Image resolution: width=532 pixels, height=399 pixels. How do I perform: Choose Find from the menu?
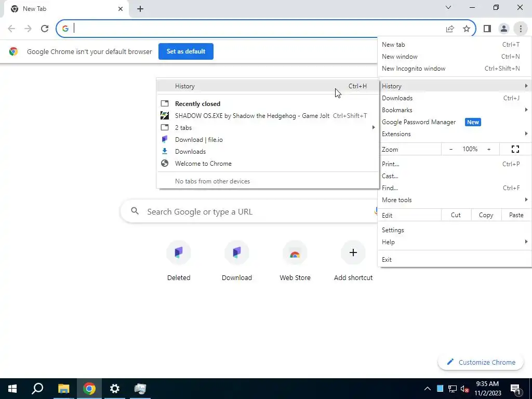pyautogui.click(x=454, y=188)
